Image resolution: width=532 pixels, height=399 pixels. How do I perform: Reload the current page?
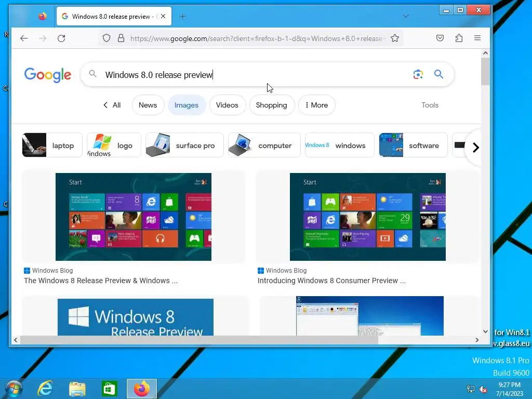(61, 38)
